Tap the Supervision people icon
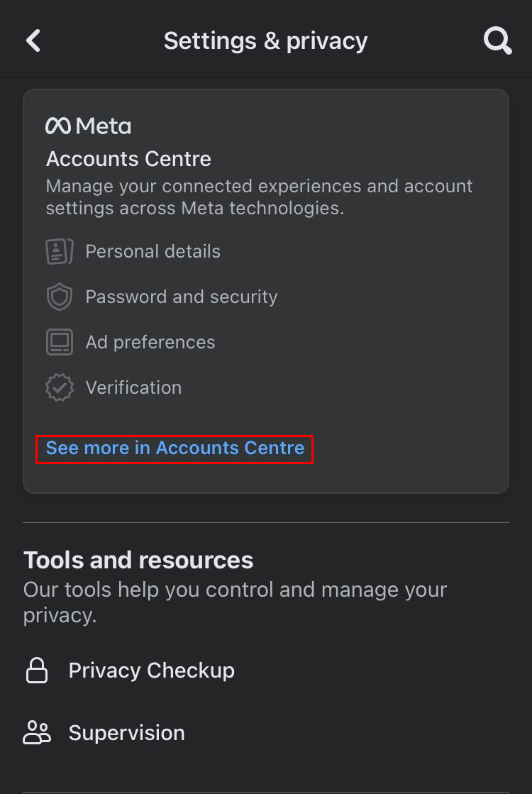The width and height of the screenshot is (532, 794). click(x=37, y=733)
